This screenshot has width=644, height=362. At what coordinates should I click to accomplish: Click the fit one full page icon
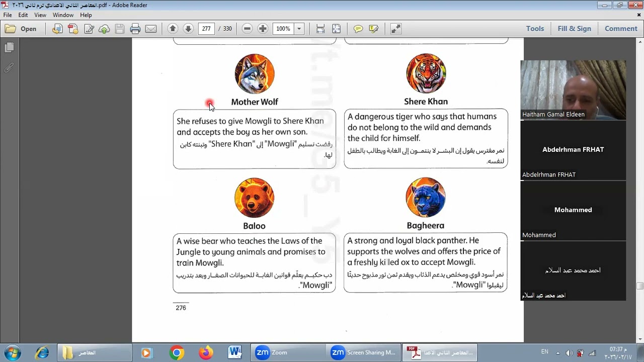click(336, 29)
